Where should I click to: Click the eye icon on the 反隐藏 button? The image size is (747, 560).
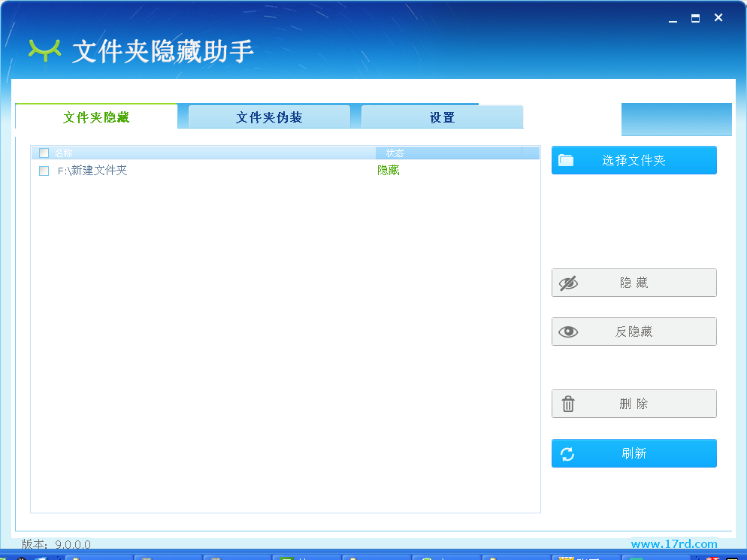coord(569,331)
